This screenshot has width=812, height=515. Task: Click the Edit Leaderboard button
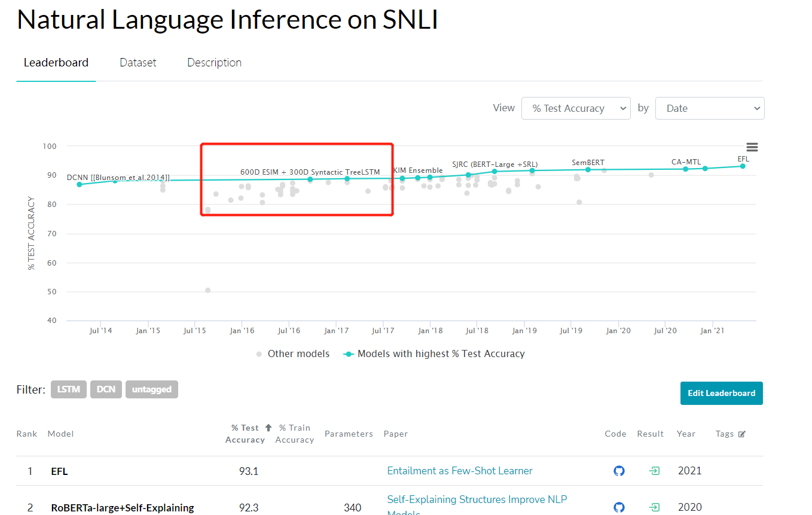tap(721, 393)
